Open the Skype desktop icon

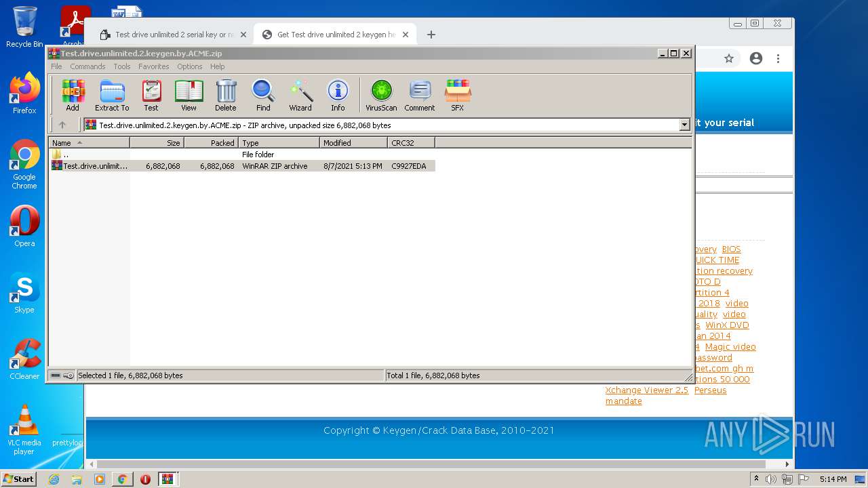pos(24,293)
